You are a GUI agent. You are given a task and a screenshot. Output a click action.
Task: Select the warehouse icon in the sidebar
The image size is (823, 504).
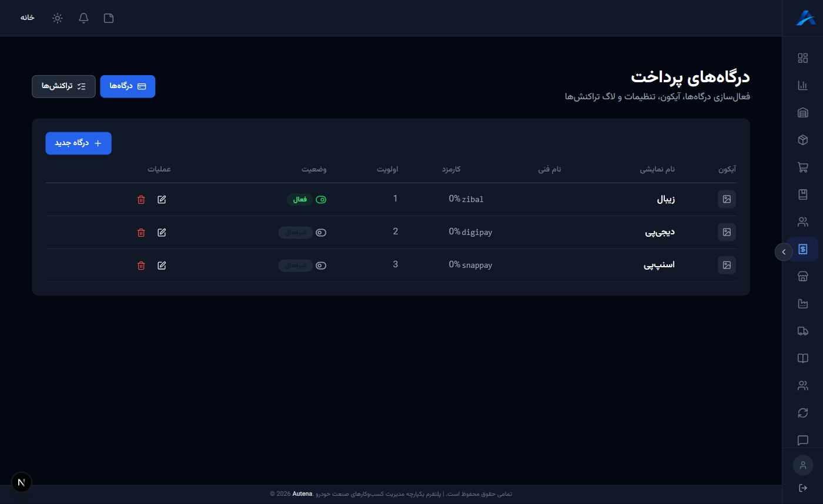tap(802, 113)
